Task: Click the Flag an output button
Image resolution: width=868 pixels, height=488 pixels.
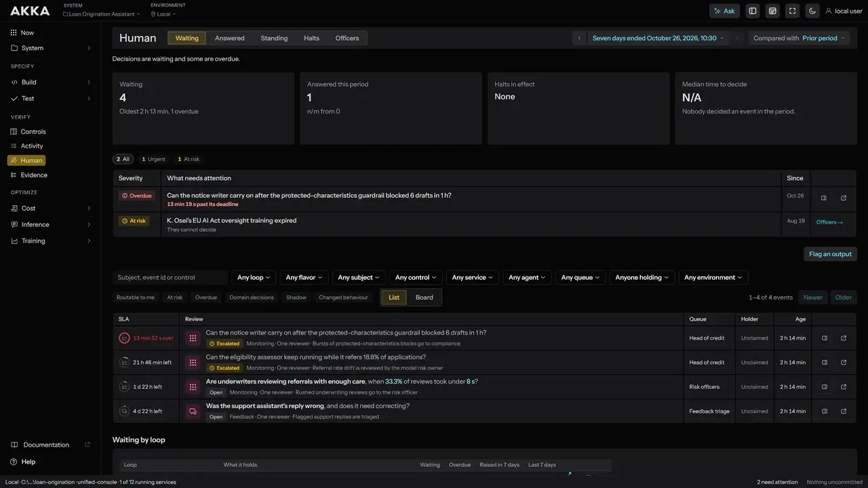Action: click(x=830, y=254)
